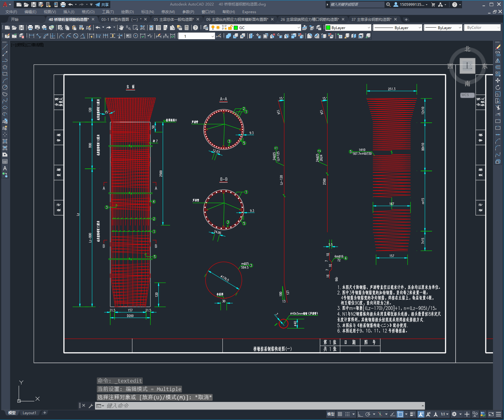The width and height of the screenshot is (504, 420).
Task: Click the Open file icon in quick access toolbar
Action: tap(26, 5)
